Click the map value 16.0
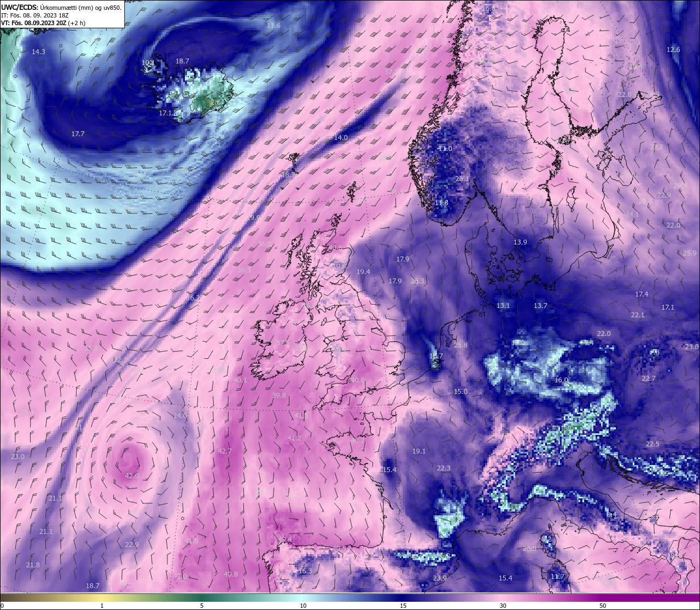 (x=562, y=380)
